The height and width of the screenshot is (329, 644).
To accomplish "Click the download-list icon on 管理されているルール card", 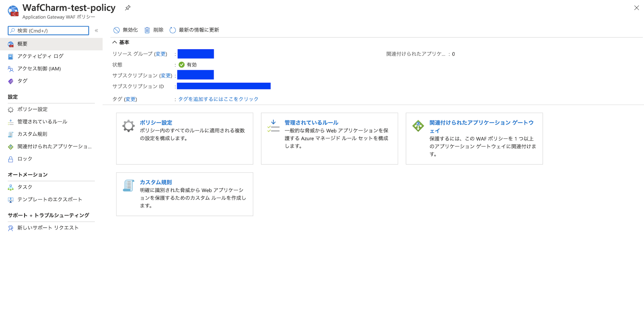I will tap(273, 126).
